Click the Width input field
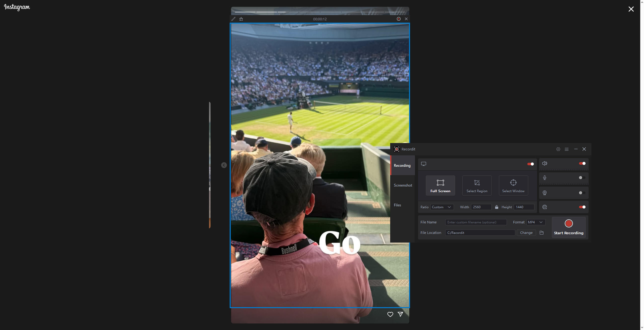Screen dimensions: 644x330 [x=481, y=207]
